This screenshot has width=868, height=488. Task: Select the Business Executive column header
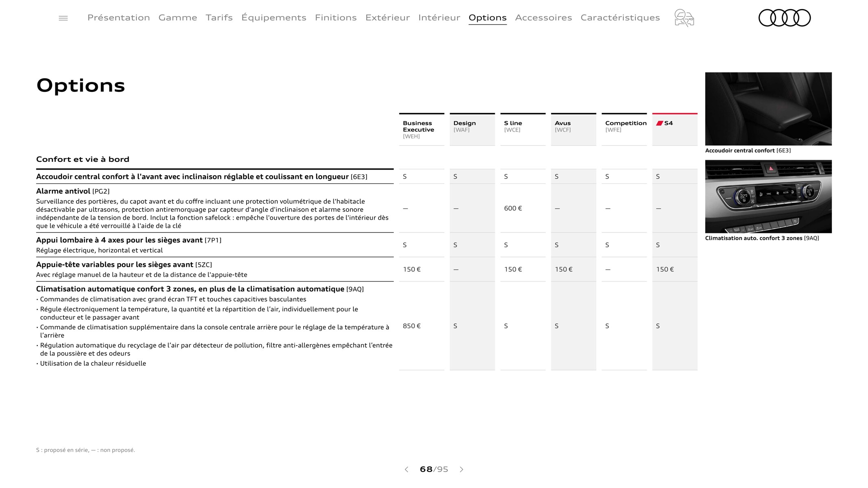422,129
